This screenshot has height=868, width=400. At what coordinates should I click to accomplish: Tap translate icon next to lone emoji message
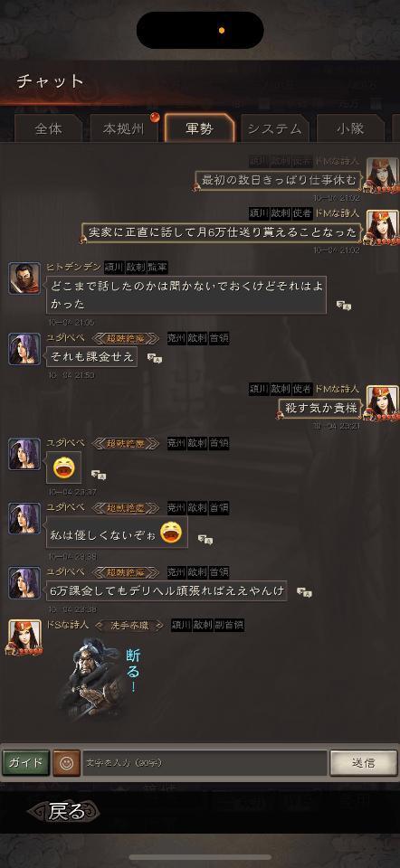coord(99,475)
